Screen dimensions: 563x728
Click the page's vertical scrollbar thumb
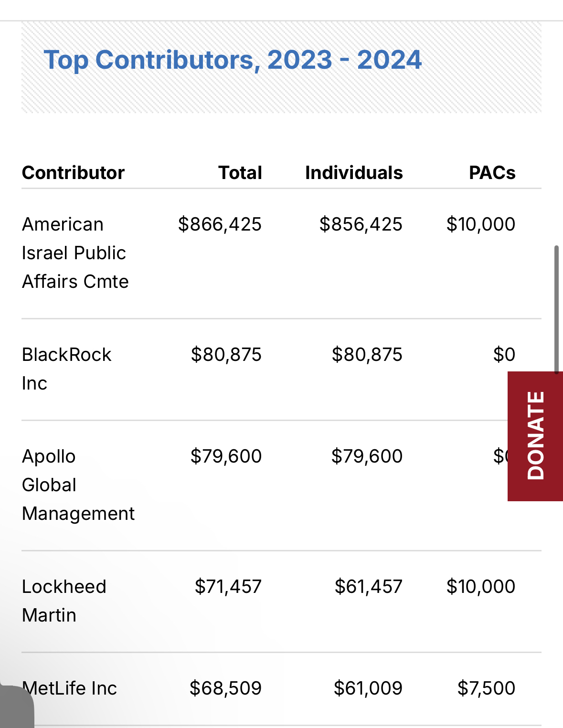tap(556, 309)
